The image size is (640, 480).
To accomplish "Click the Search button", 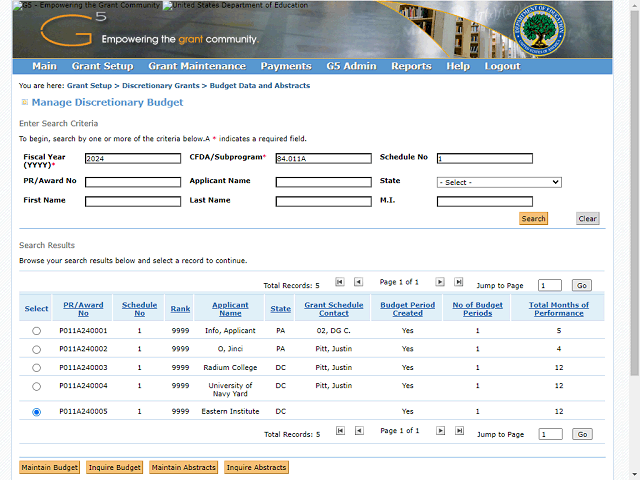I will [x=533, y=219].
